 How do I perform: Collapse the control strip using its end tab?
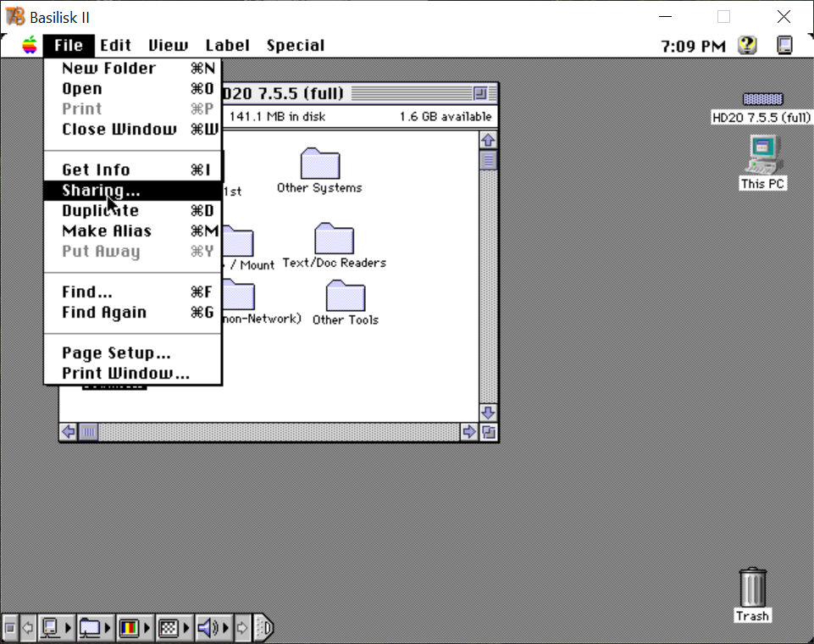tap(264, 628)
